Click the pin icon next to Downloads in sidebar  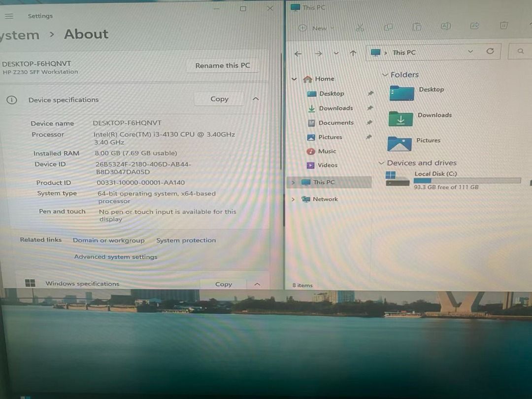(x=370, y=108)
